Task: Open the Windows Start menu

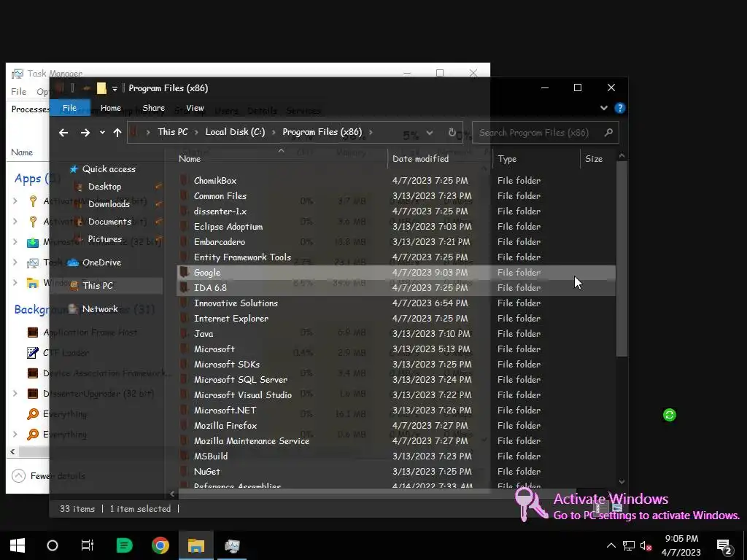Action: point(18,545)
